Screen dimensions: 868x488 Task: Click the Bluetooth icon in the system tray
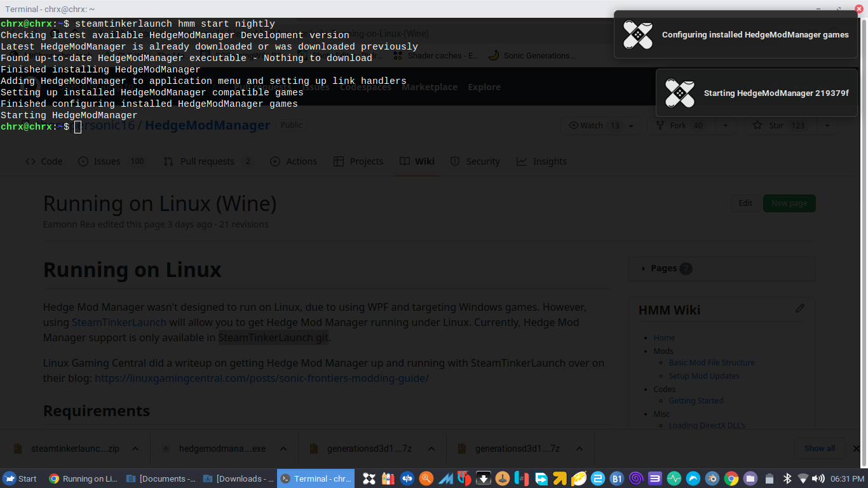click(787, 478)
